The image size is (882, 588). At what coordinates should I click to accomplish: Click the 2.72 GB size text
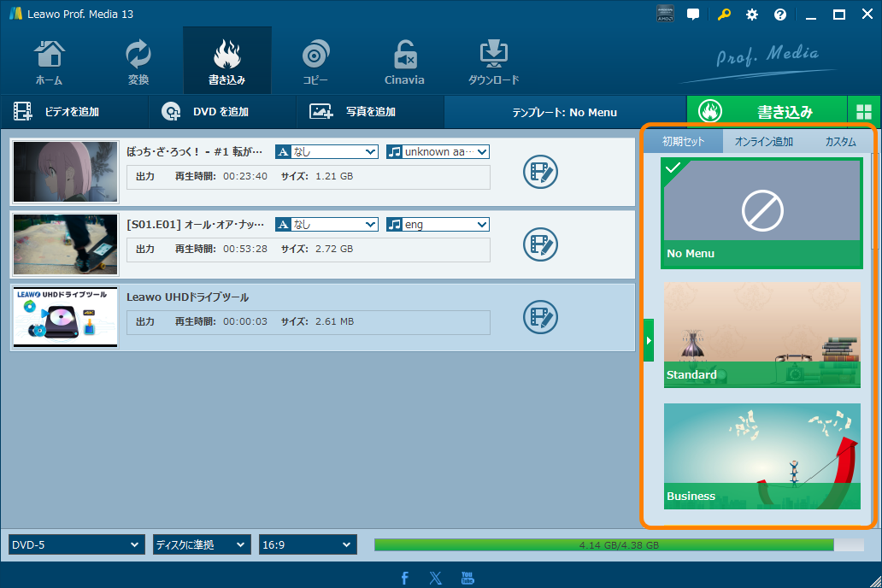tap(334, 249)
